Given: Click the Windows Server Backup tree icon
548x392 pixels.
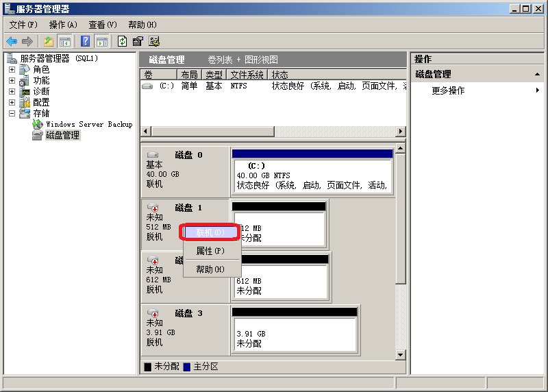Looking at the screenshot, I should (x=38, y=125).
